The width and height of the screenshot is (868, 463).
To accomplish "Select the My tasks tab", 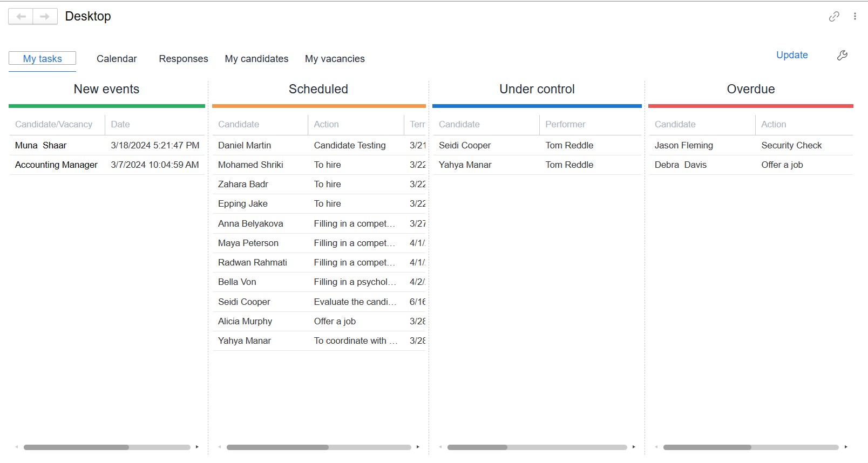I will 43,59.
